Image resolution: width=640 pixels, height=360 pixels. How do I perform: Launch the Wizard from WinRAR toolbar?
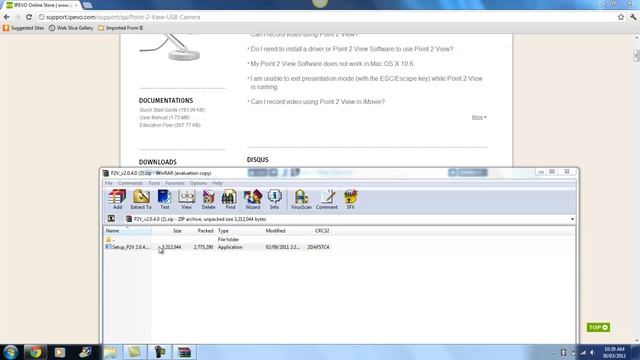click(253, 200)
